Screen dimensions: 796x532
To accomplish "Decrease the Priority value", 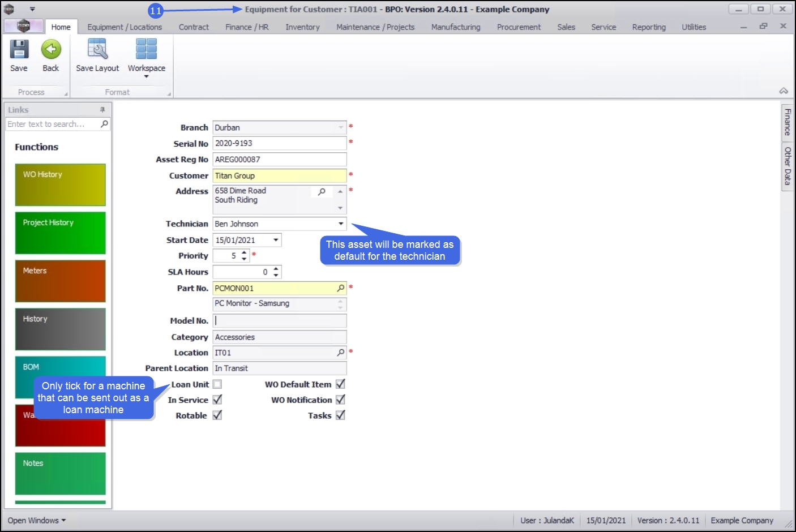I will point(244,259).
